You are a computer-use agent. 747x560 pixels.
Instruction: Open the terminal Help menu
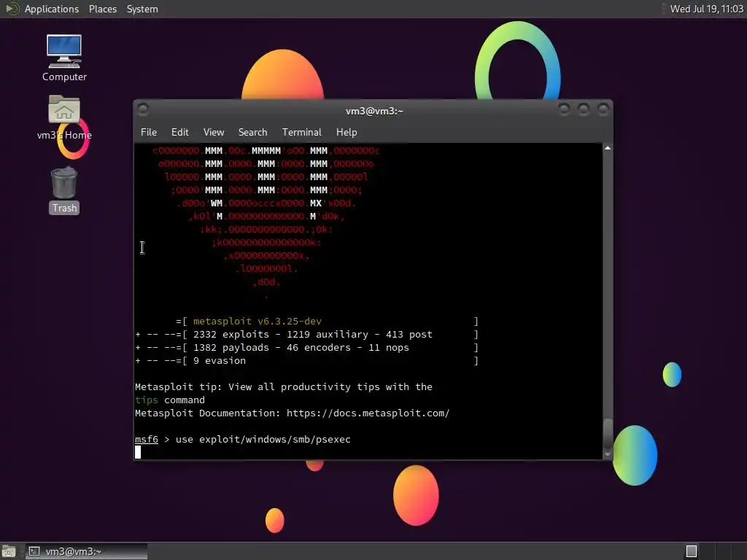click(347, 133)
